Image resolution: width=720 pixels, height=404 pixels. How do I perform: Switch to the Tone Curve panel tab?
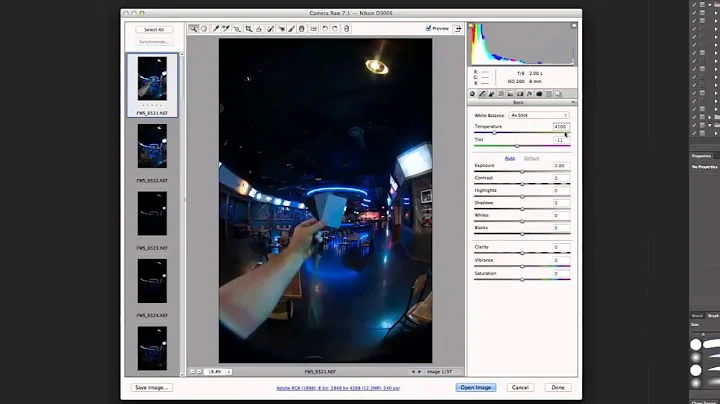click(x=482, y=94)
